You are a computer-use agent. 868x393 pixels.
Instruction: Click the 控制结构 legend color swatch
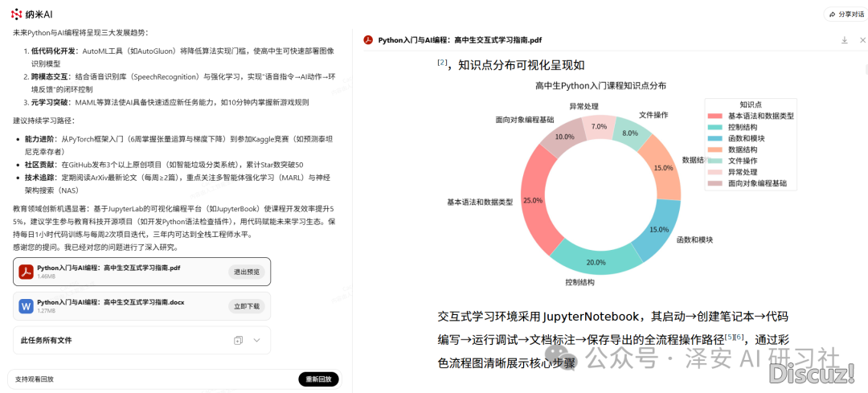[716, 127]
